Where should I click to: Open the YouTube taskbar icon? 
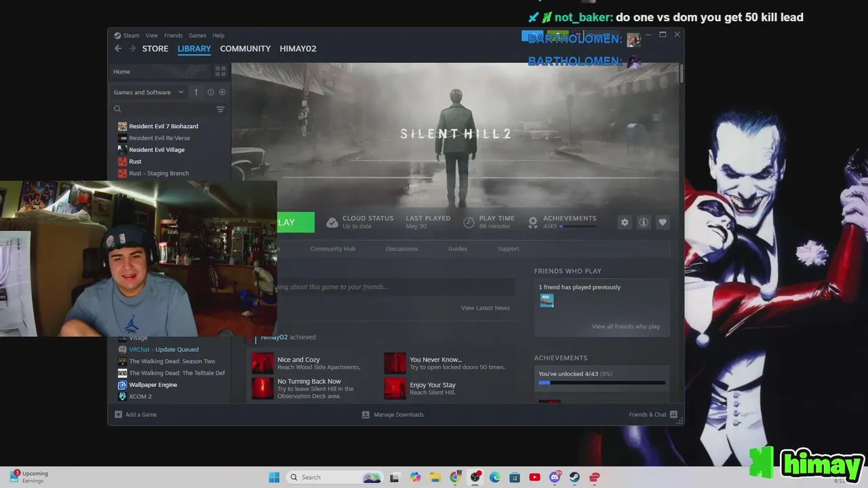pyautogui.click(x=534, y=477)
